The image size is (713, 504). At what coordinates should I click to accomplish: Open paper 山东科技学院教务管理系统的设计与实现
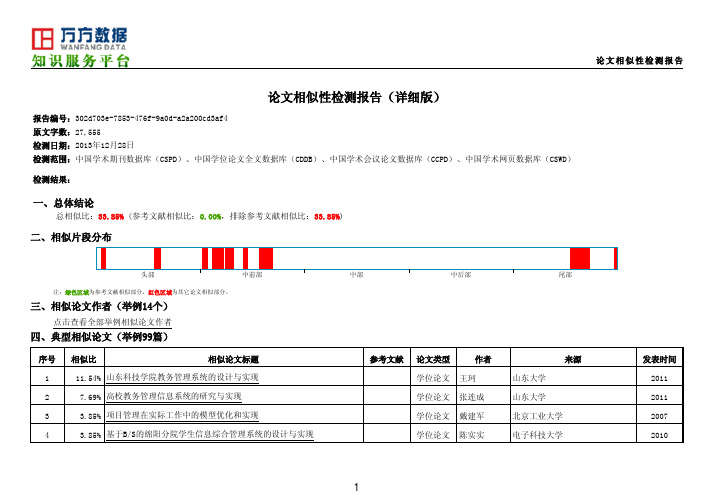click(182, 377)
